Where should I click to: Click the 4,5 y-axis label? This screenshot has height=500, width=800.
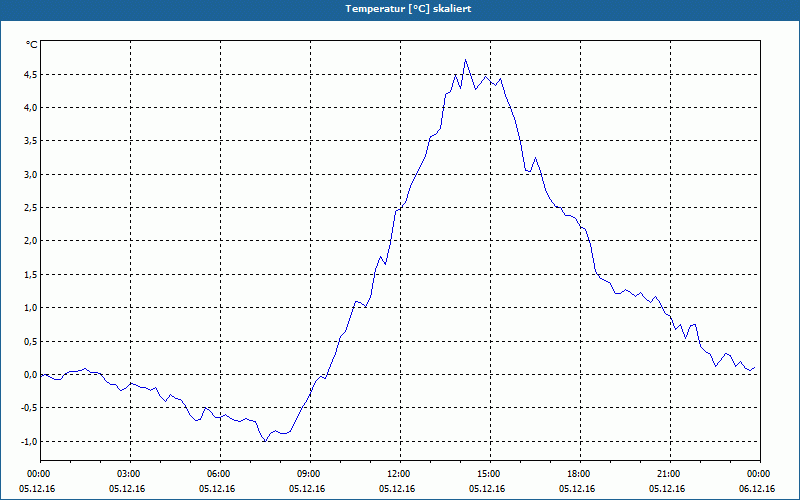tap(31, 74)
